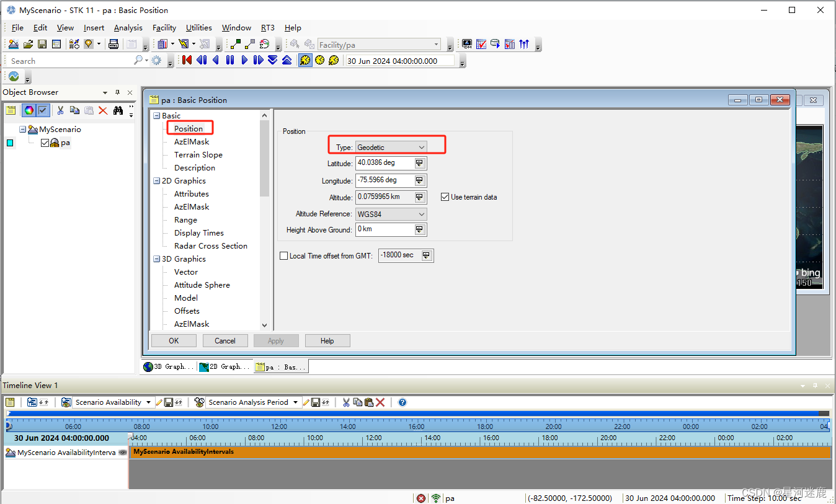Click the Step Forward animation button
836x504 pixels.
click(258, 60)
